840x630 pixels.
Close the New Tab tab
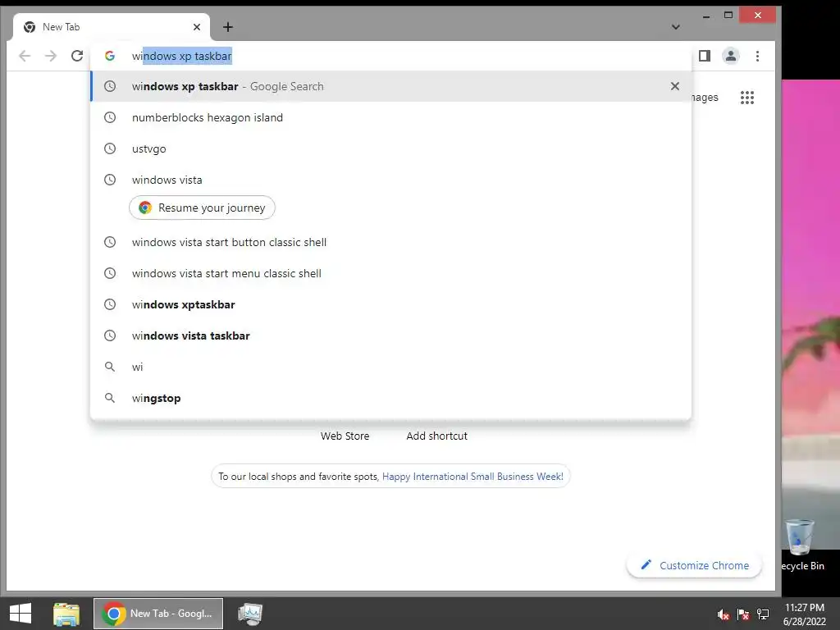[x=197, y=27]
